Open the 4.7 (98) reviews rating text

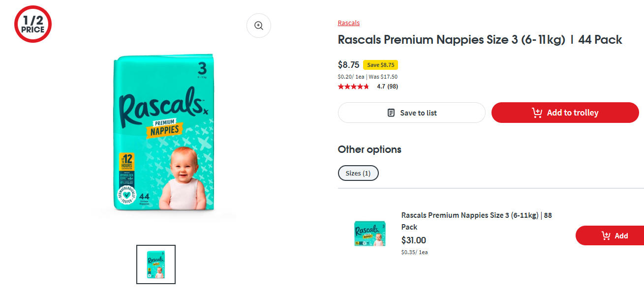click(x=387, y=87)
